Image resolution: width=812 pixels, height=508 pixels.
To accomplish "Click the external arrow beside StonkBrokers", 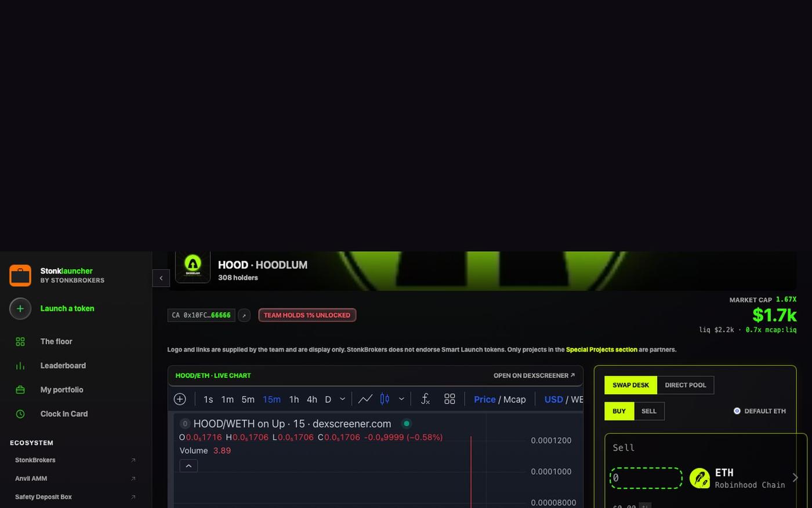I will [x=133, y=460].
